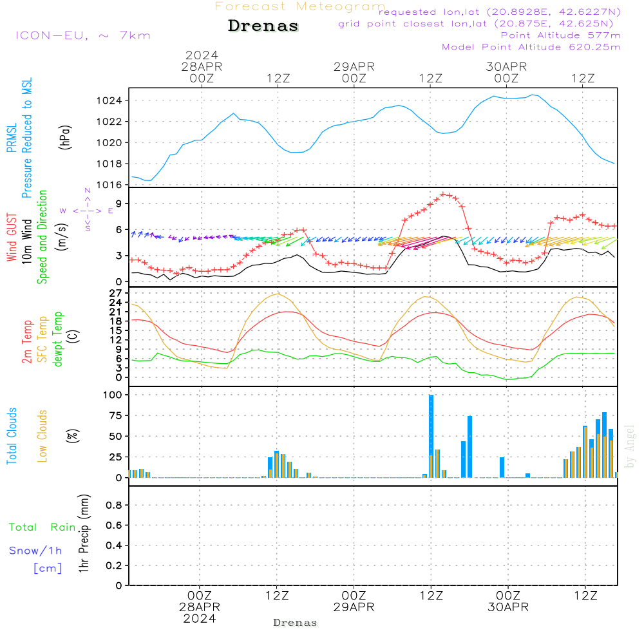
Task: Click the Drenas title at top
Action: coord(263,26)
